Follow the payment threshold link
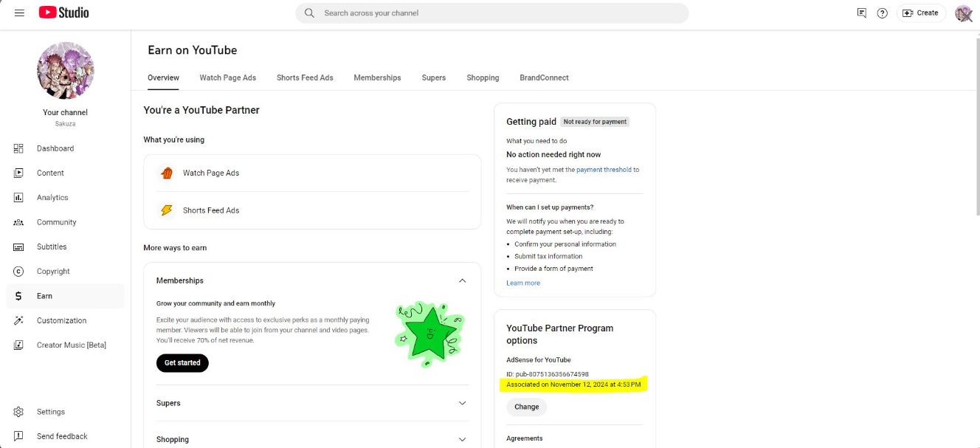This screenshot has height=448, width=980. [x=604, y=170]
